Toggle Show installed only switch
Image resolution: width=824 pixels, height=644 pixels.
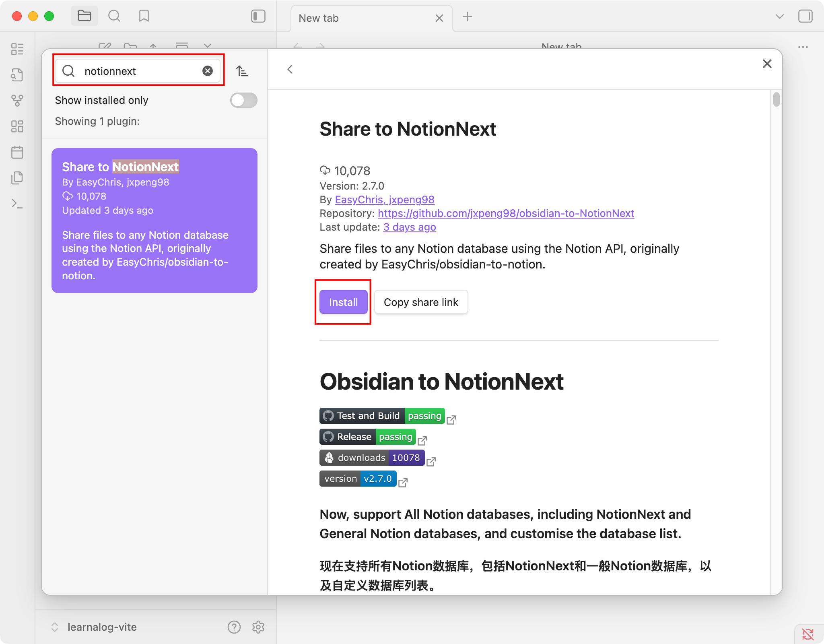coord(243,100)
